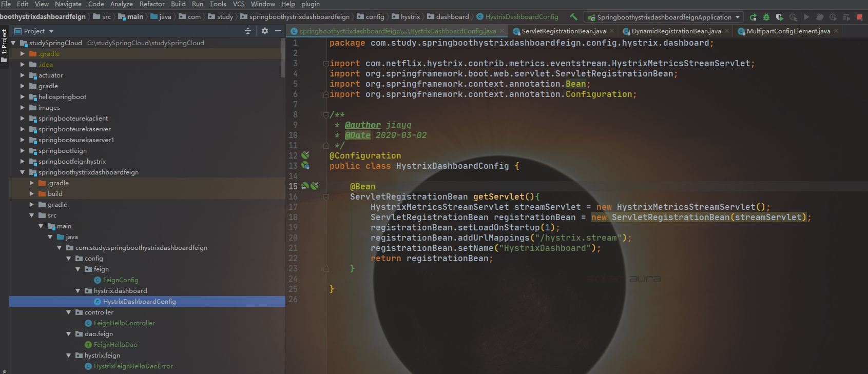Start debugging with the green bug icon

pyautogui.click(x=766, y=17)
